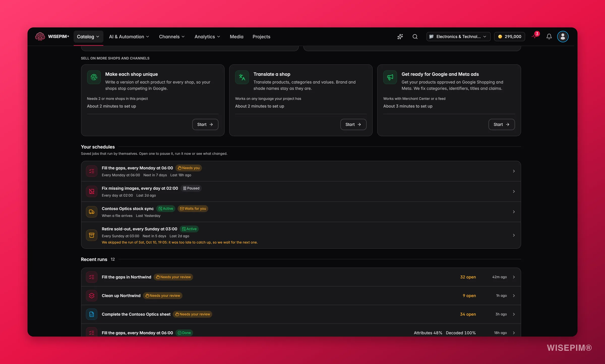Open the 295,000 credits balance

click(509, 37)
